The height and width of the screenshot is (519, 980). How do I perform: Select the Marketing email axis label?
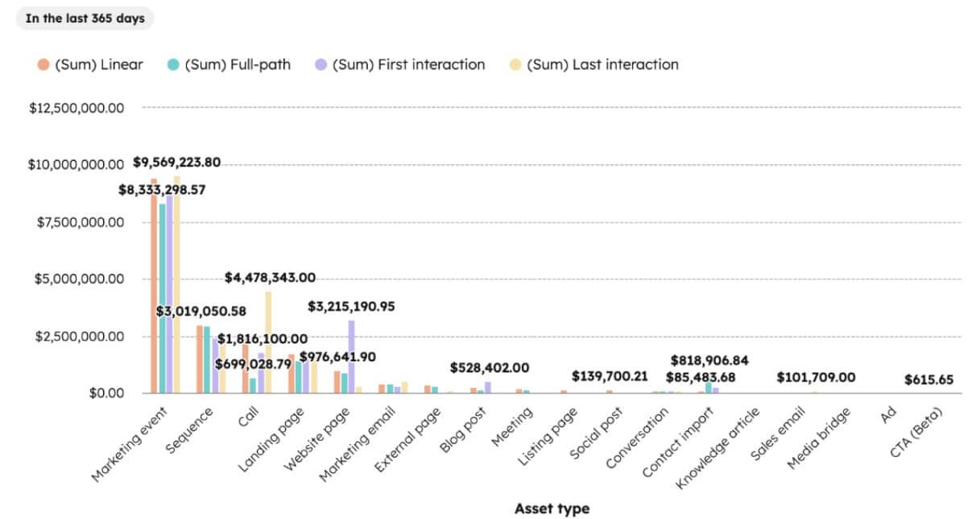[x=359, y=444]
